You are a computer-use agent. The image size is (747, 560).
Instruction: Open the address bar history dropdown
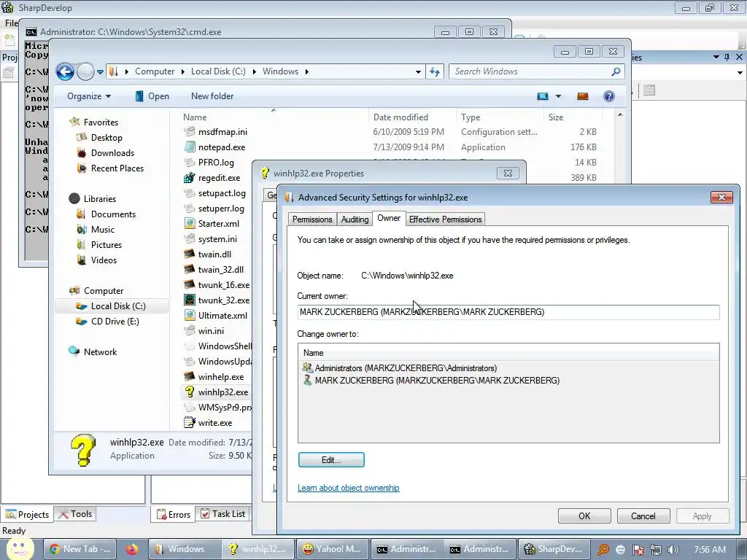(418, 72)
